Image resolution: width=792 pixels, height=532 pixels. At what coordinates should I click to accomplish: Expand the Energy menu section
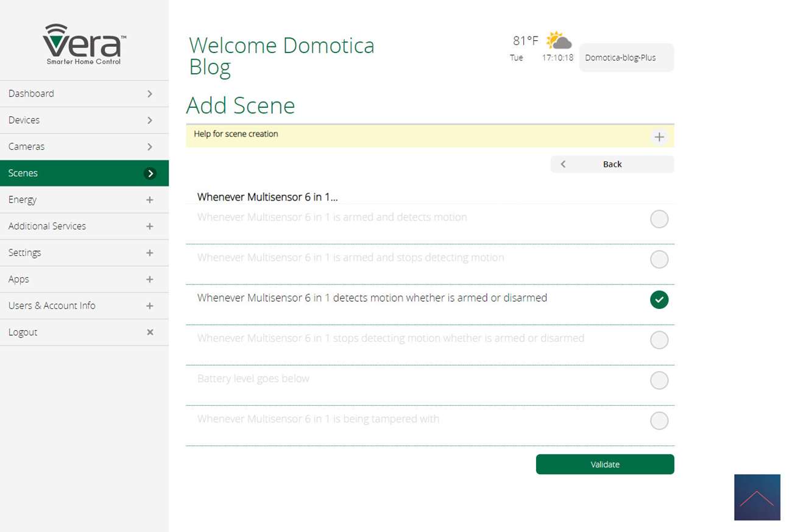coord(150,200)
